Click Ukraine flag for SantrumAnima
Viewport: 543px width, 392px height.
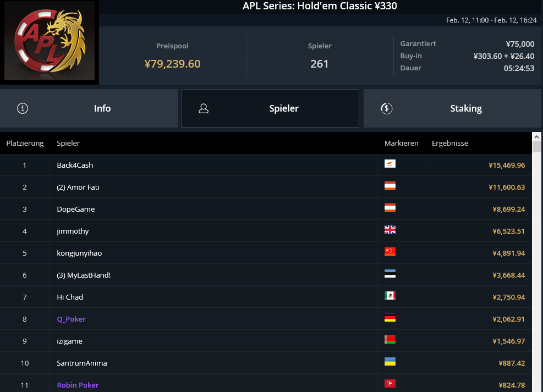pyautogui.click(x=390, y=362)
